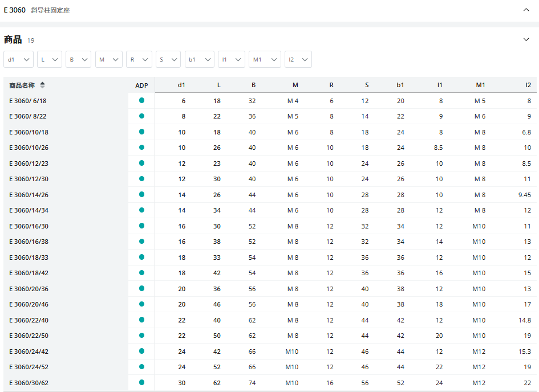The width and height of the screenshot is (539, 392).
Task: Open the L filter dropdown
Action: pyautogui.click(x=50, y=59)
